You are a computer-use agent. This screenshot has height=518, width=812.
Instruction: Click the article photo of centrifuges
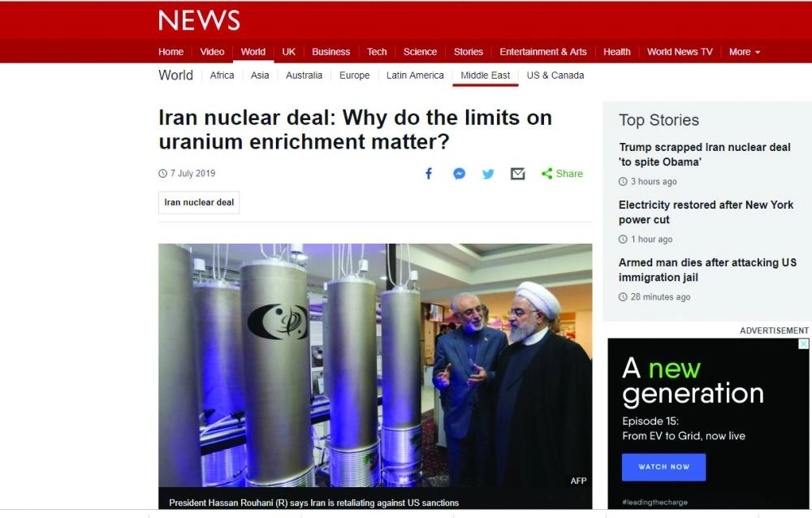[375, 365]
